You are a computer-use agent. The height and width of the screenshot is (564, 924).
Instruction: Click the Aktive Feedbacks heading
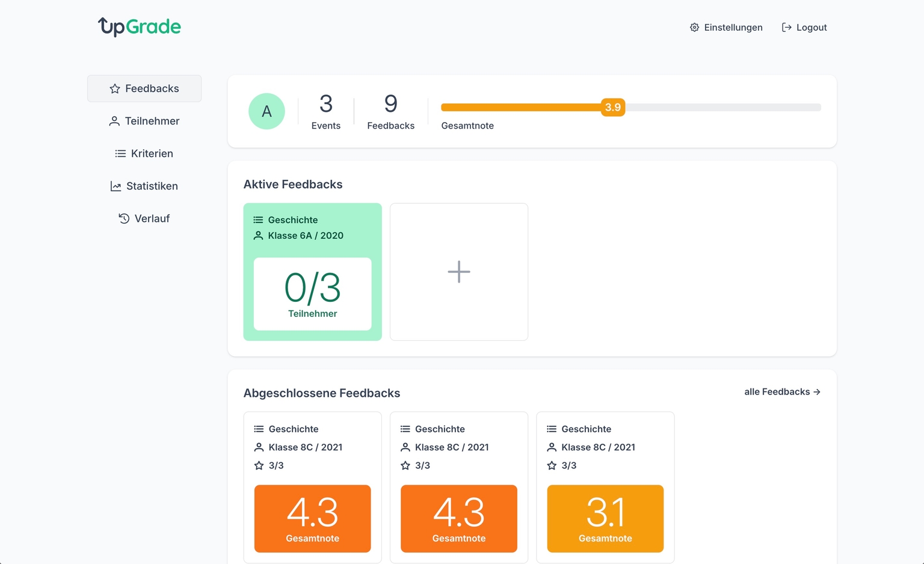point(293,184)
